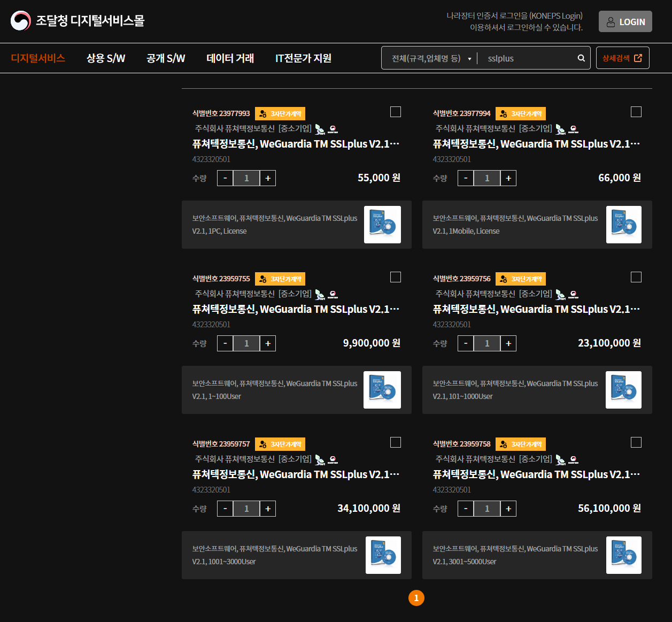Open the 3001~5000User product thumbnail
This screenshot has height=622, width=672.
click(x=623, y=555)
